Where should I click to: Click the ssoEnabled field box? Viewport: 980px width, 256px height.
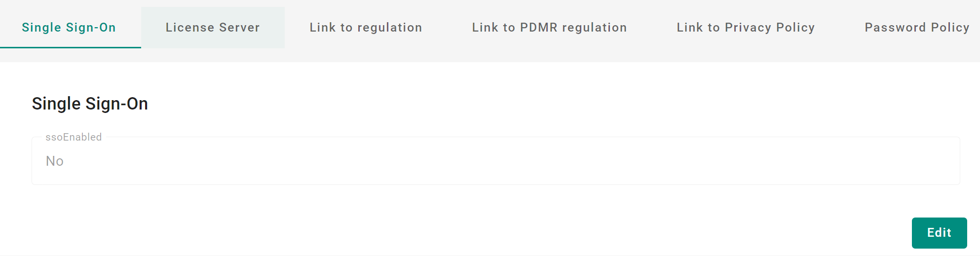pos(495,161)
